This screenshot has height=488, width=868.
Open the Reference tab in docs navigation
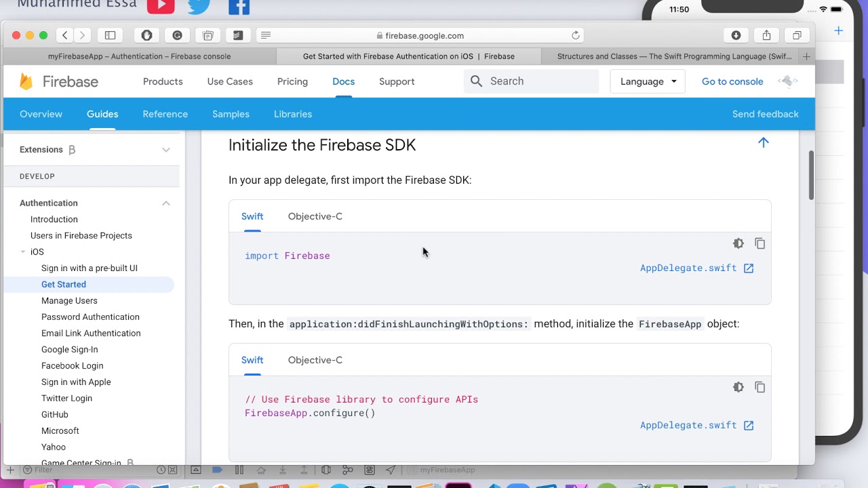[165, 114]
